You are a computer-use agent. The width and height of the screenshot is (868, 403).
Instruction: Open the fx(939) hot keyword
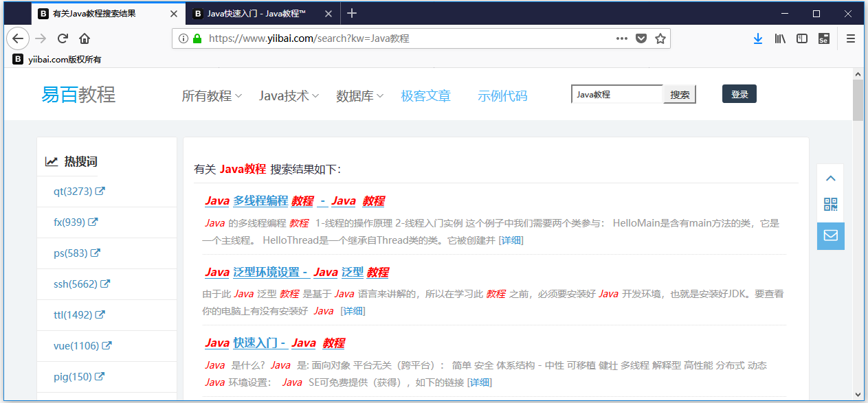click(69, 222)
